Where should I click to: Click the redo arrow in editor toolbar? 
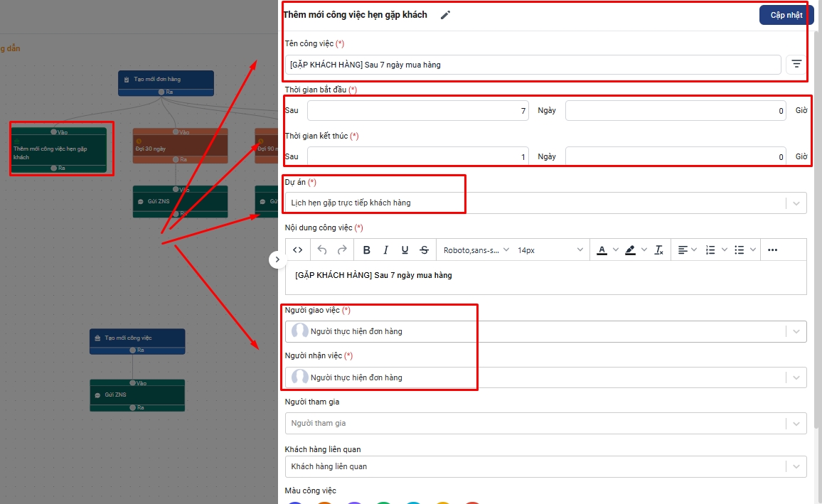point(342,250)
